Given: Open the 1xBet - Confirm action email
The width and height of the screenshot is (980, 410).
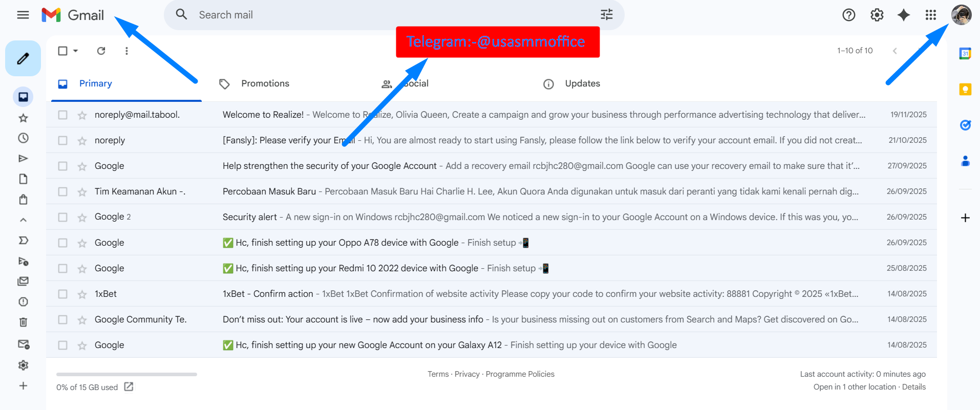Looking at the screenshot, I should (x=492, y=294).
